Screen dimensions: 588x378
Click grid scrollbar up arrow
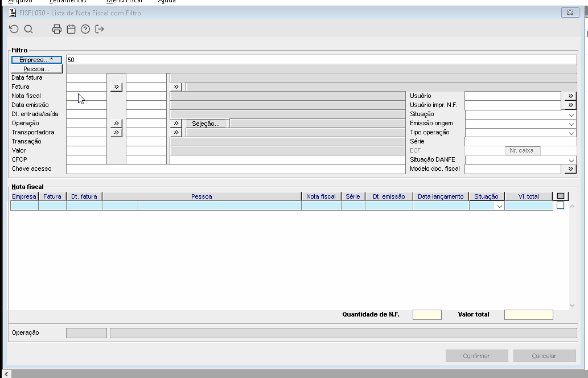coord(572,206)
